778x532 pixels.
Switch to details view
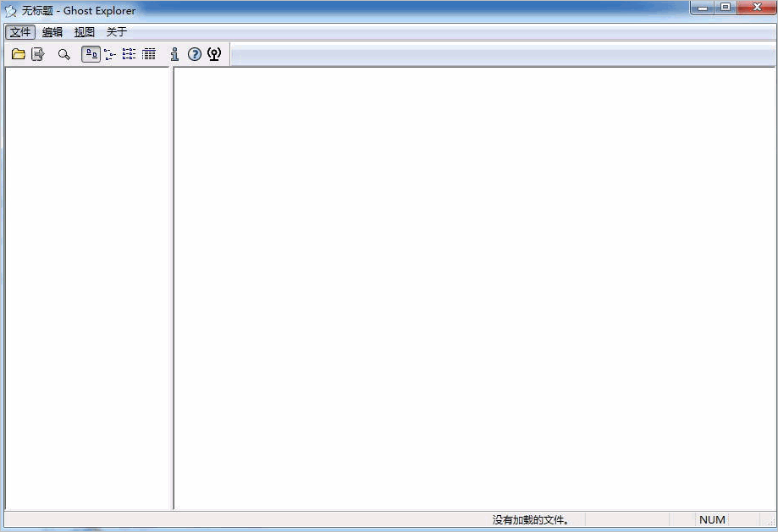149,54
